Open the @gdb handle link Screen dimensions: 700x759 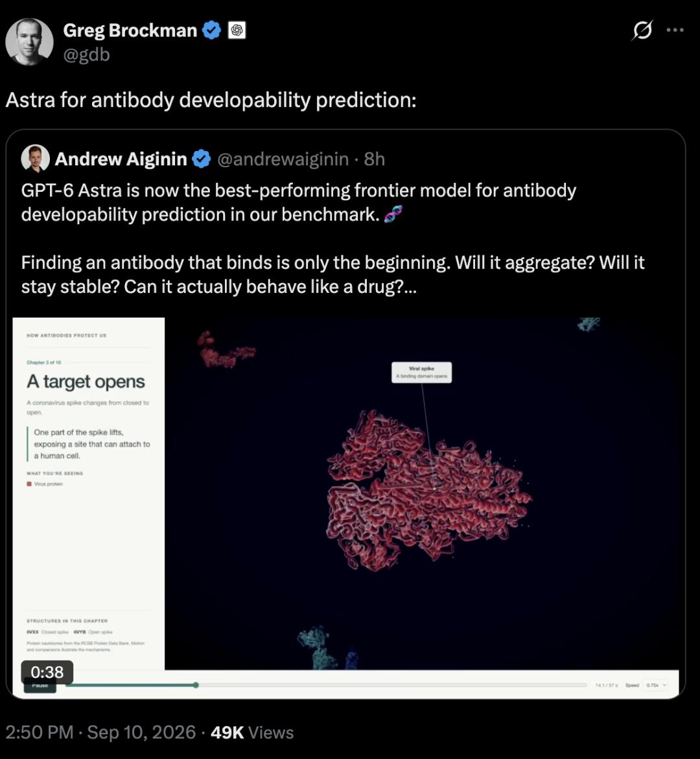[87, 54]
